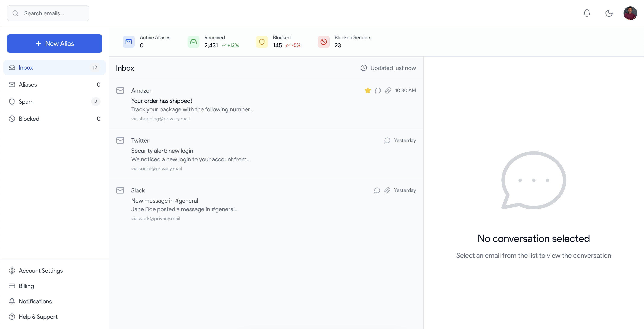
Task: Click the Blocked Senders count 23
Action: click(x=338, y=46)
